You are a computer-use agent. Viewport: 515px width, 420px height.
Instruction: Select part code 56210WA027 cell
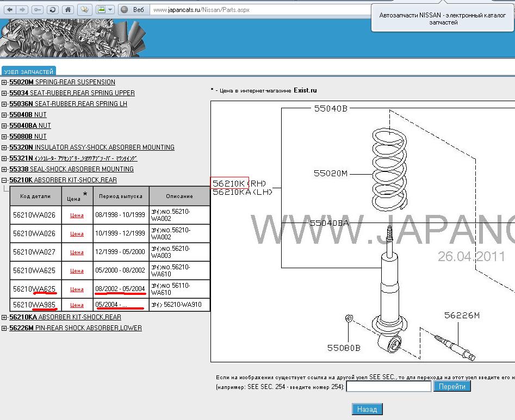pyautogui.click(x=36, y=252)
